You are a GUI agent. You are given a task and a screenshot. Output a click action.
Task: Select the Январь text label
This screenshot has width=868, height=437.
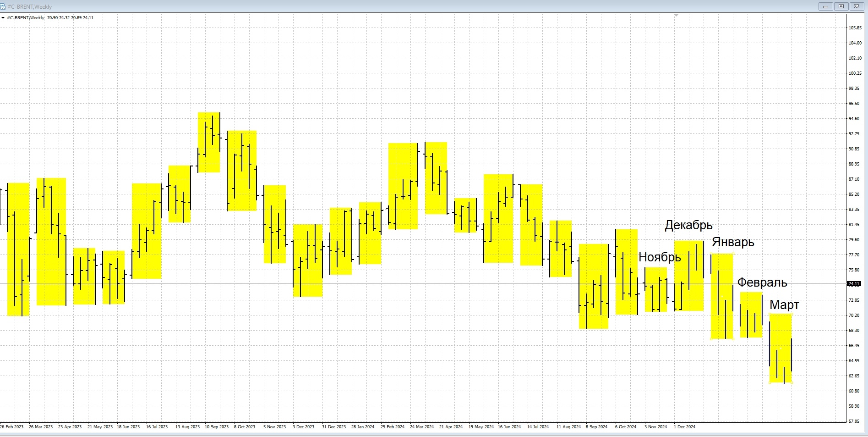[x=733, y=242]
